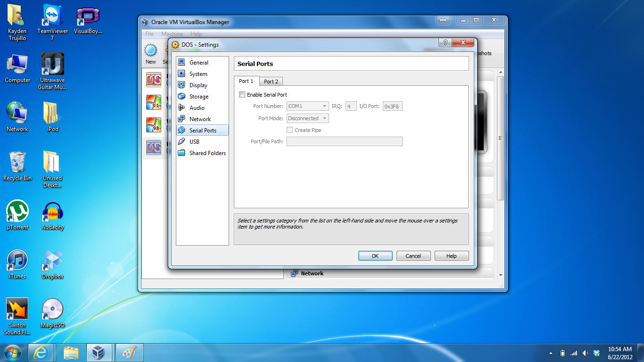
Task: Switch to the Port 2 tab
Action: [x=271, y=82]
